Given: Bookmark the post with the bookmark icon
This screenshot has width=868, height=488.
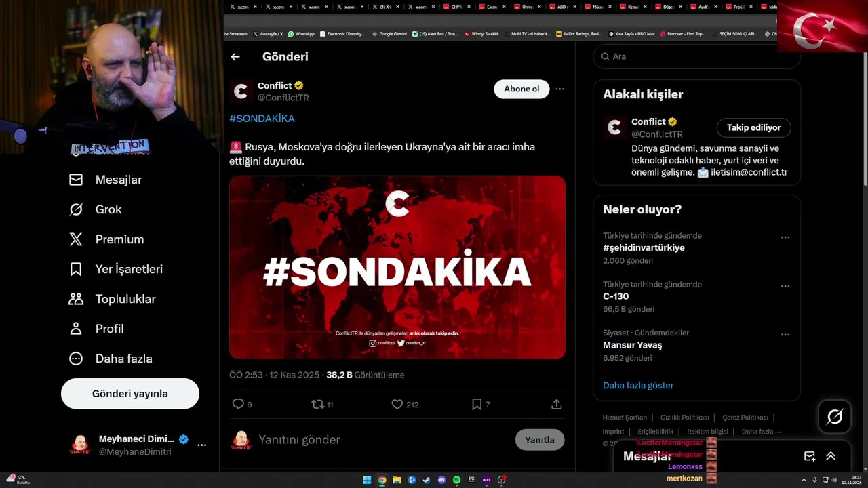Looking at the screenshot, I should tap(477, 404).
